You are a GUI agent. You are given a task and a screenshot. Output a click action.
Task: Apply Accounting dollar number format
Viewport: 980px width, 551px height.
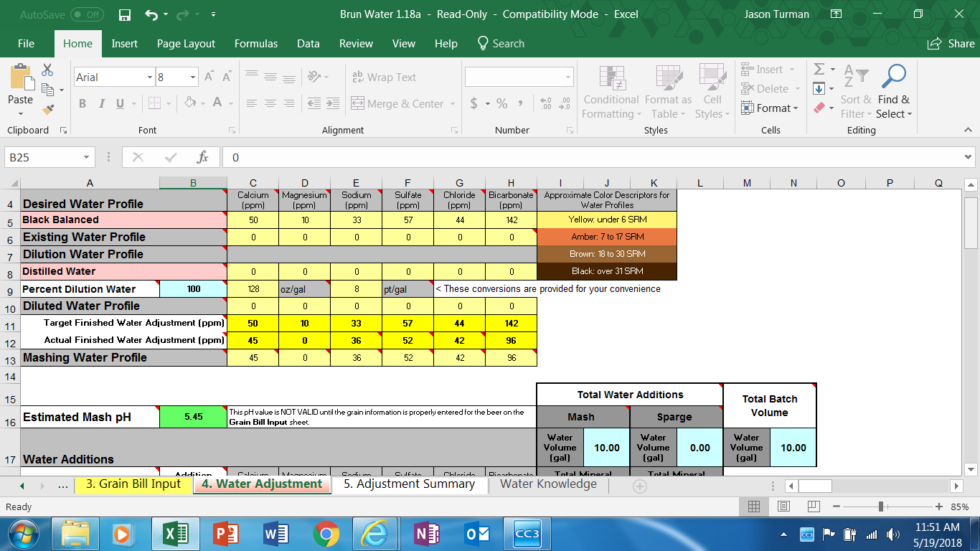pyautogui.click(x=474, y=104)
